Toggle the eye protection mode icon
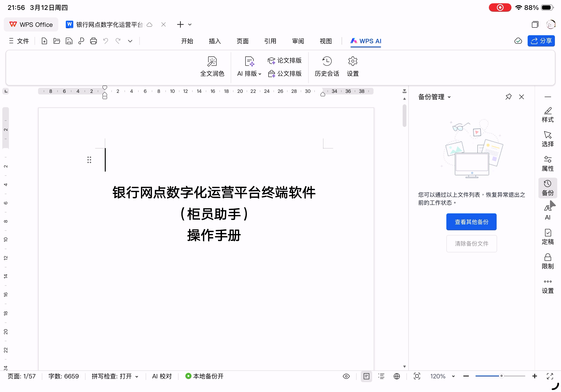The image size is (561, 392). point(346,376)
